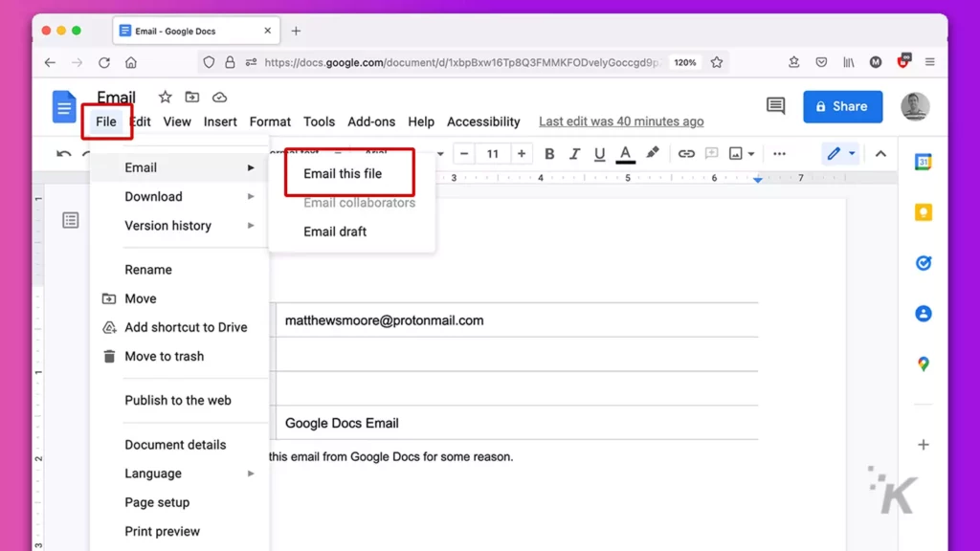This screenshot has height=551, width=980.
Task: Star the Email document
Action: click(165, 97)
